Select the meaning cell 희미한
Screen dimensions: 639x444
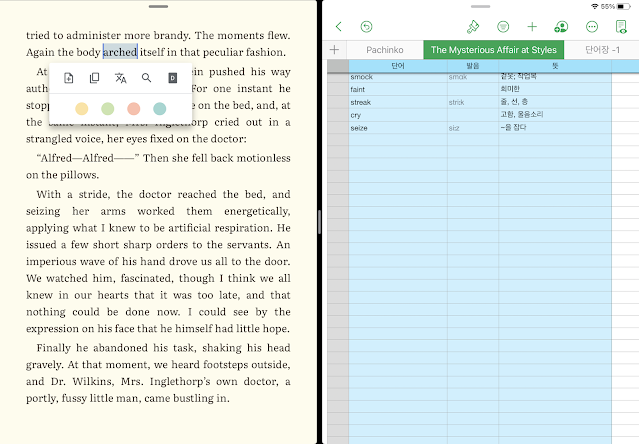pyautogui.click(x=555, y=89)
